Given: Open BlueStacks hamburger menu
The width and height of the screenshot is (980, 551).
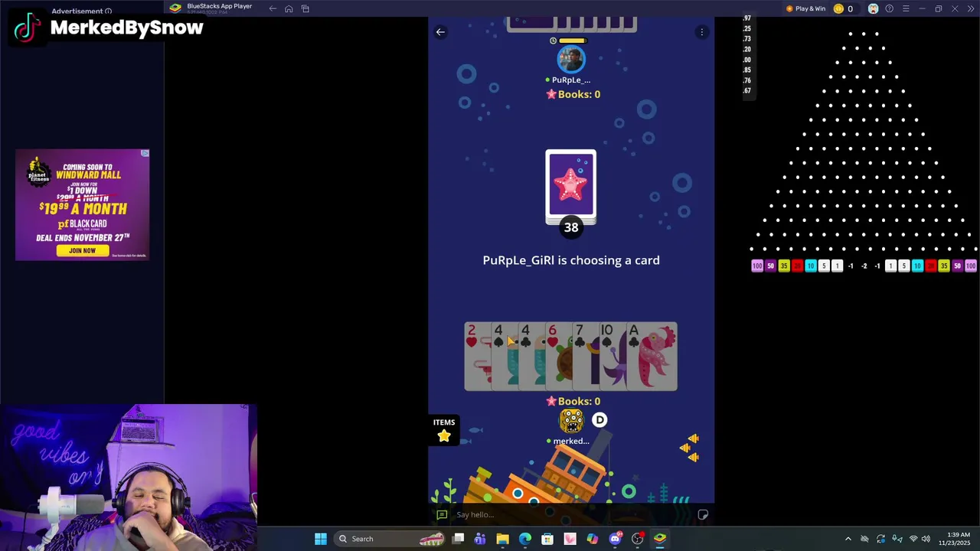Looking at the screenshot, I should pos(906,8).
